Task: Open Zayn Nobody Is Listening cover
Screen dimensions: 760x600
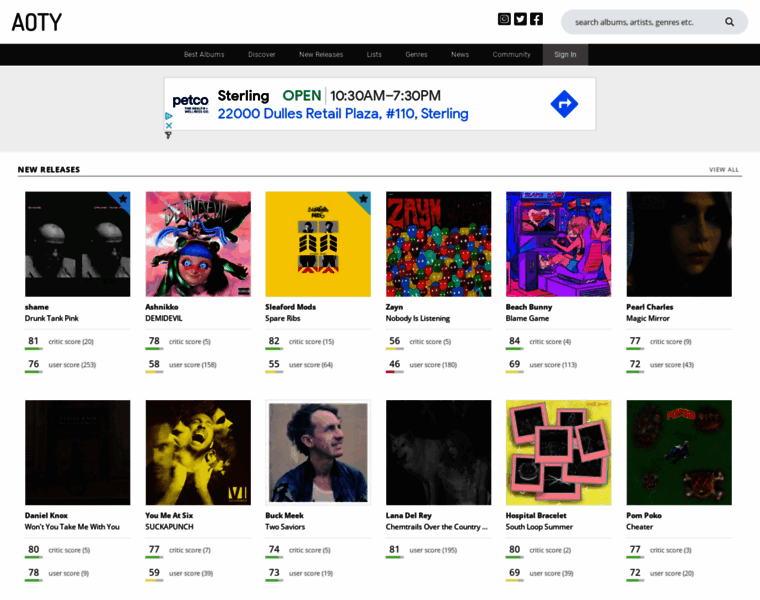Action: 439,244
